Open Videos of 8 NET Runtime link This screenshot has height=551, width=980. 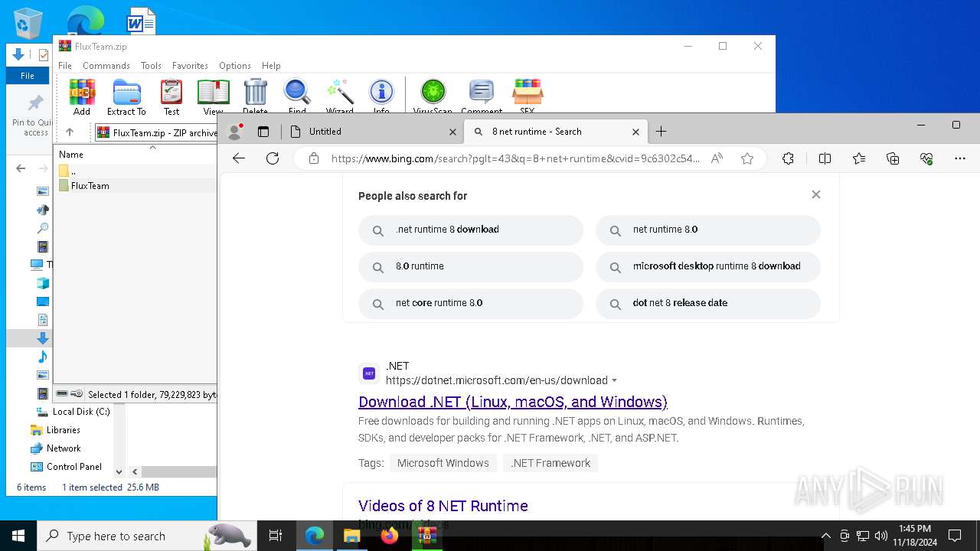pyautogui.click(x=443, y=506)
